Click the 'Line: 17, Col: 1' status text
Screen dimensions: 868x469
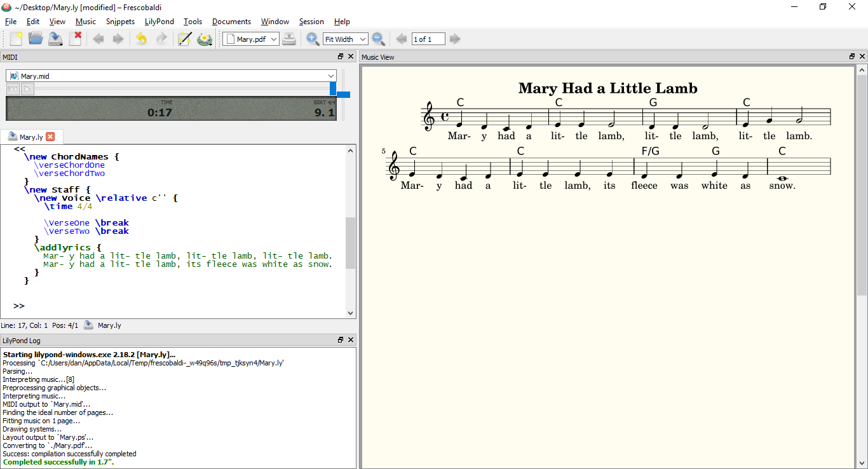click(x=24, y=325)
